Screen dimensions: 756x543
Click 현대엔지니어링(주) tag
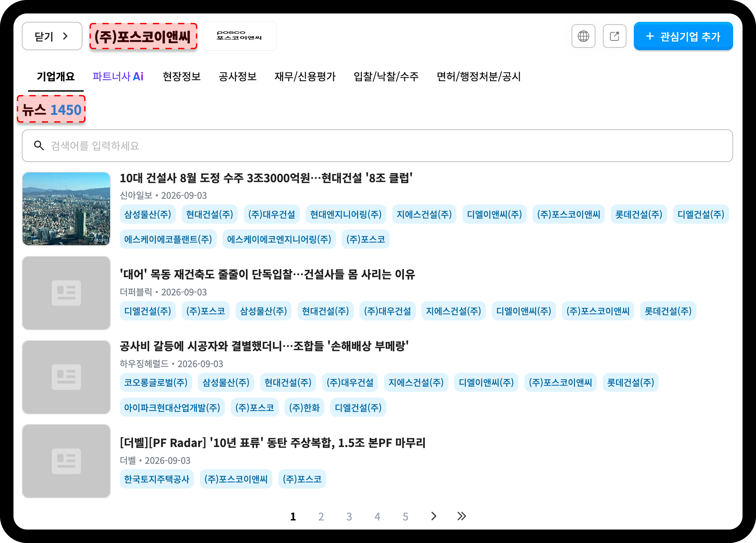click(346, 214)
